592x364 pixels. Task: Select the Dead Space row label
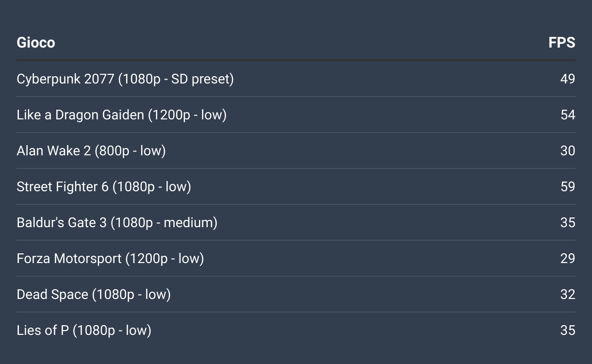point(94,294)
